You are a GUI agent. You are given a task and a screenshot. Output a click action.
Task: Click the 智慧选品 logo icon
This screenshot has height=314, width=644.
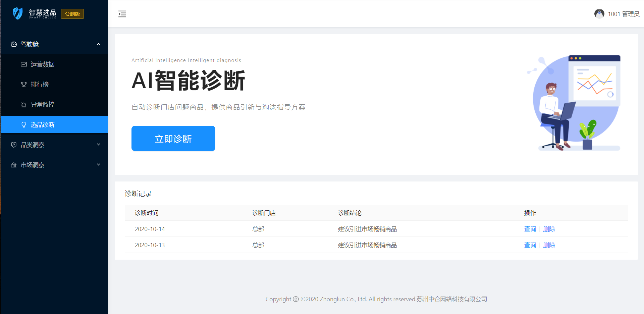pos(17,13)
